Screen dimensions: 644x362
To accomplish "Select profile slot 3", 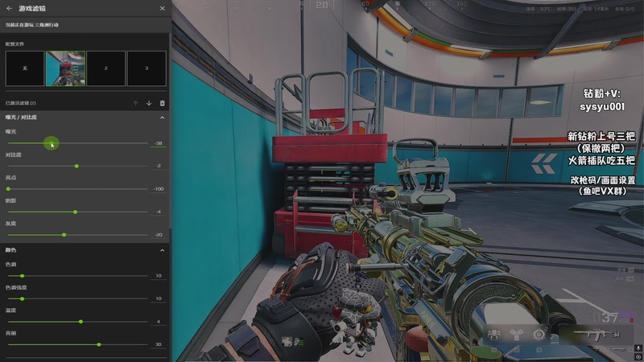I will pos(147,68).
